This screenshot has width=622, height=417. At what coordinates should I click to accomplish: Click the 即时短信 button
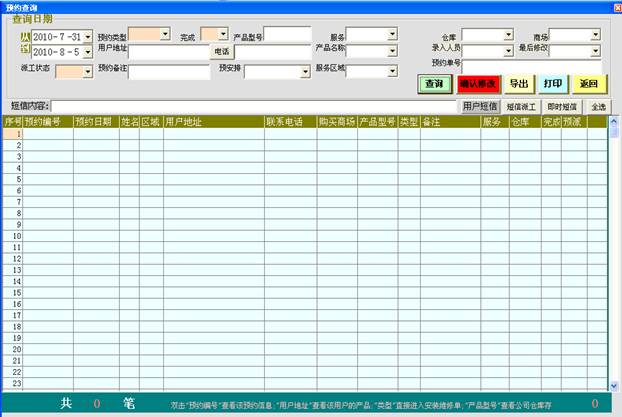click(x=562, y=107)
